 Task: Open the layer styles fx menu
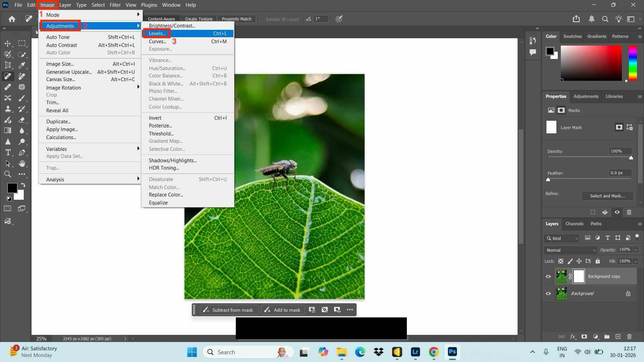tap(573, 337)
